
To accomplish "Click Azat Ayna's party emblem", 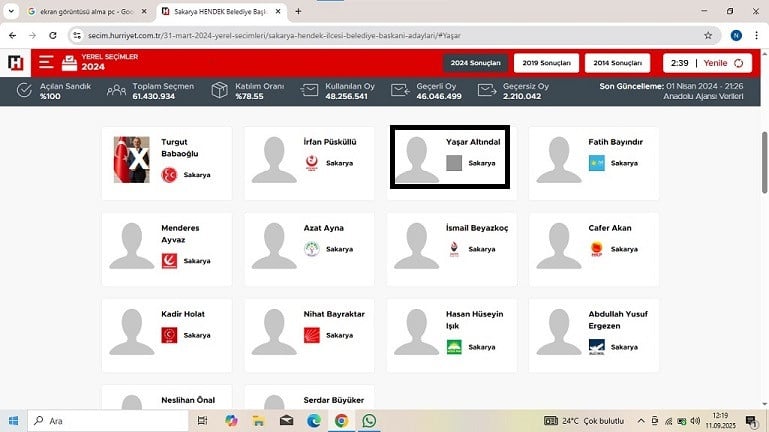I will [x=312, y=249].
